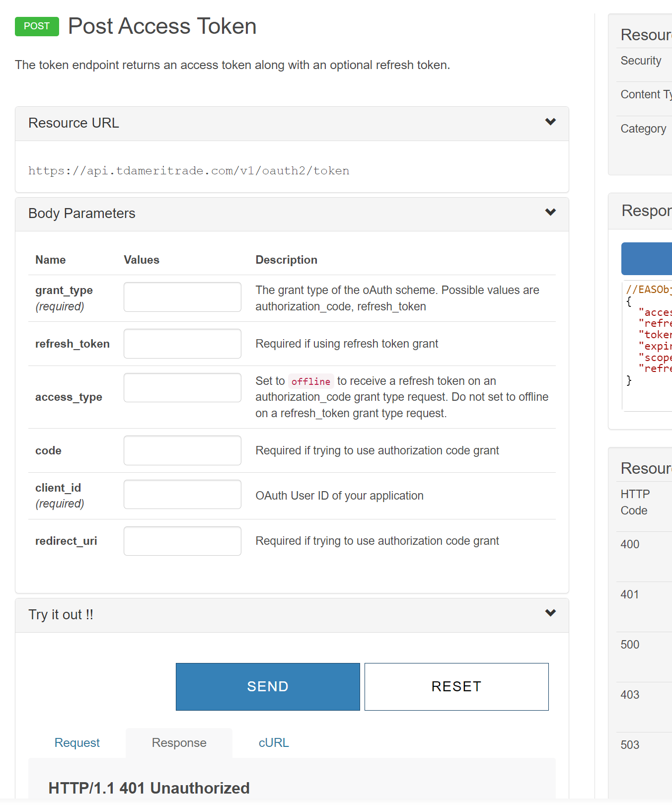
Task: Click the grant_type value field
Action: click(x=182, y=297)
